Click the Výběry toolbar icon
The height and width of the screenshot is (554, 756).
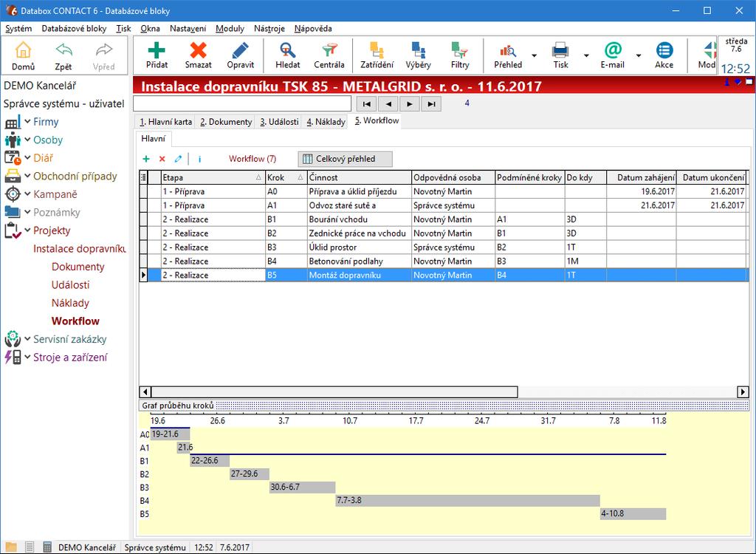pyautogui.click(x=418, y=50)
